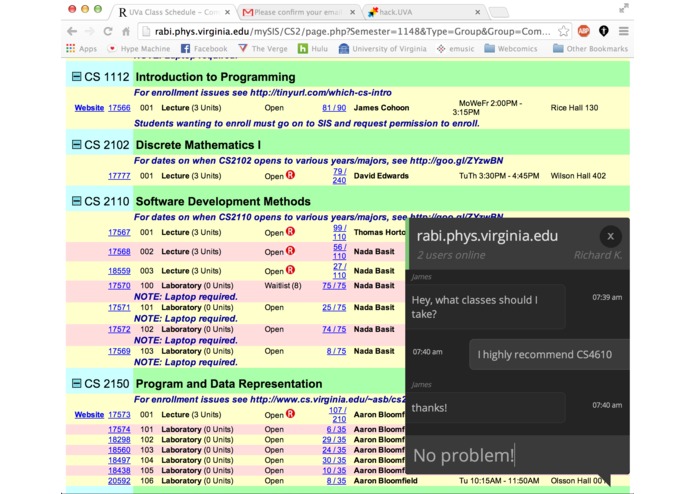Screen dimensions: 695x494
Task: Open the emusic bookmark
Action: [455, 49]
